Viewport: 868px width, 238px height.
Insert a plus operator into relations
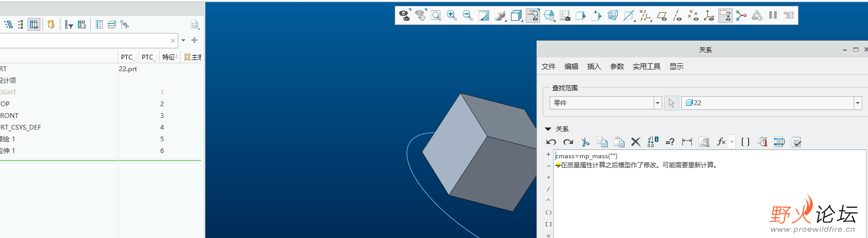[549, 155]
